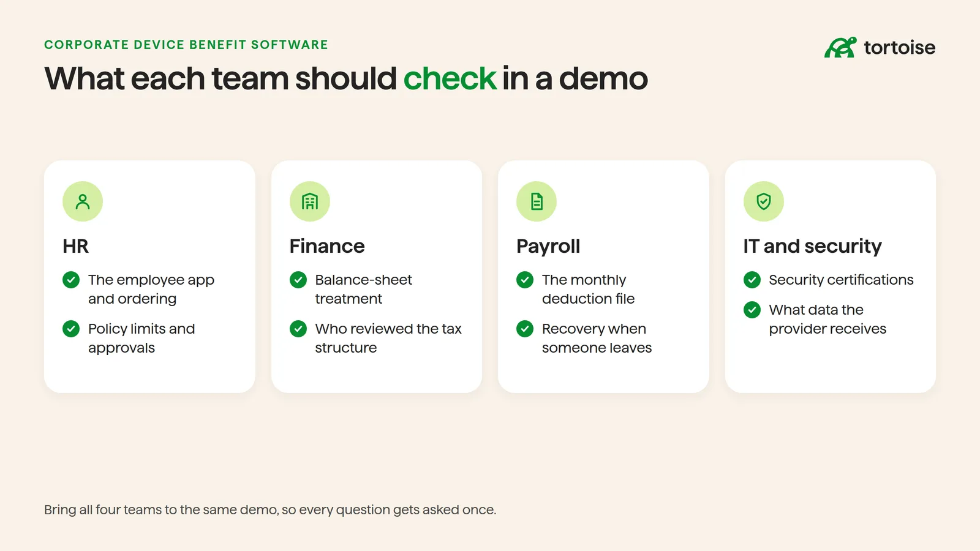Click the 'Payroll' card heading

pyautogui.click(x=548, y=246)
